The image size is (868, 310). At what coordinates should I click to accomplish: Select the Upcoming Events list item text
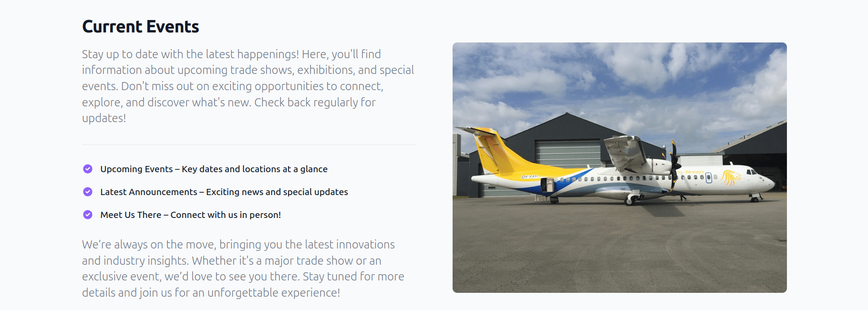click(x=214, y=169)
